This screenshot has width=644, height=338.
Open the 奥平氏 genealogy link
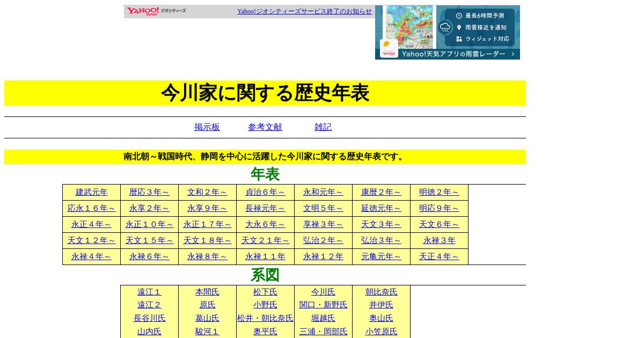tap(266, 332)
